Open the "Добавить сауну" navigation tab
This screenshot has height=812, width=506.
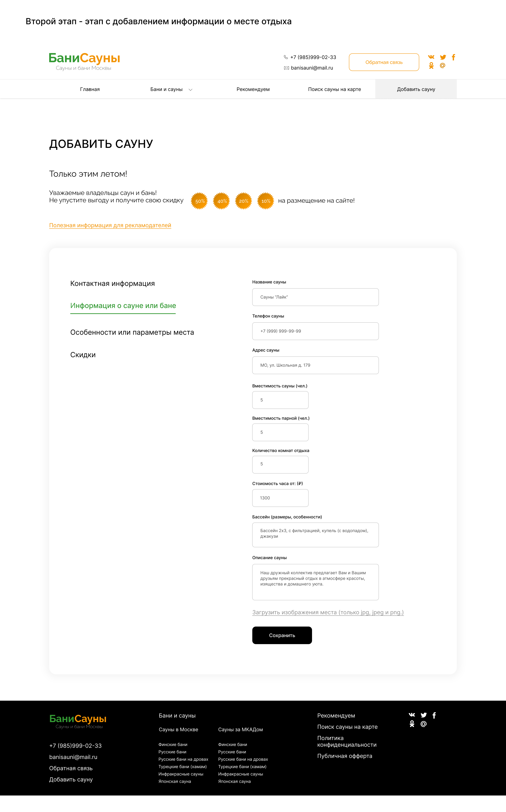(416, 89)
